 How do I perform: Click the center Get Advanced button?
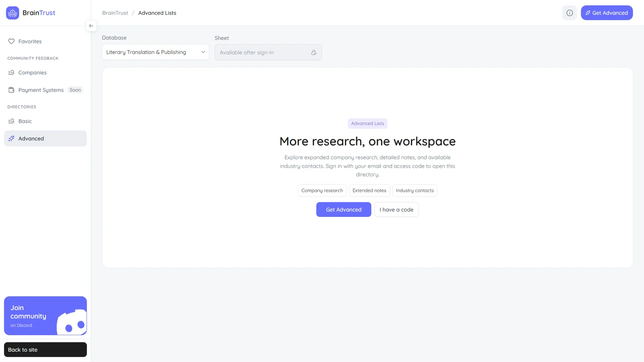pos(343,210)
